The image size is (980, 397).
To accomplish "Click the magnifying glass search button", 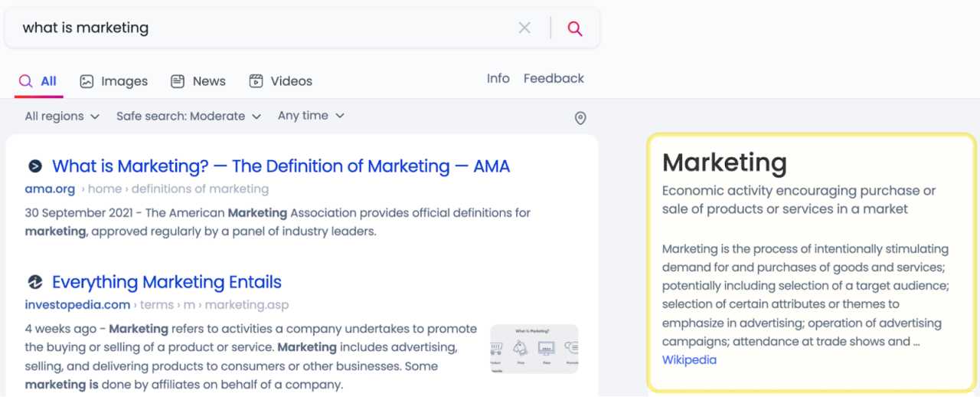I will [x=575, y=28].
